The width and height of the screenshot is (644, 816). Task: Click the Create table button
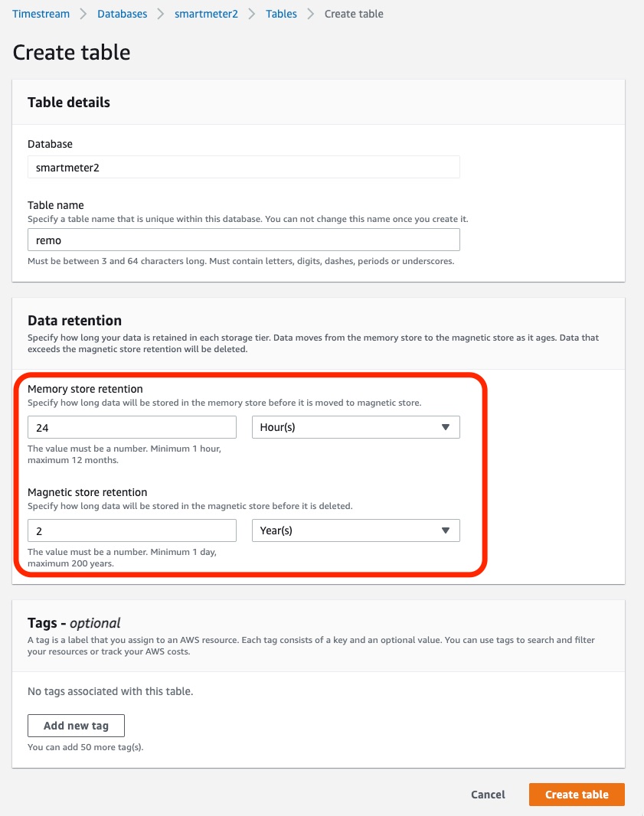[576, 794]
